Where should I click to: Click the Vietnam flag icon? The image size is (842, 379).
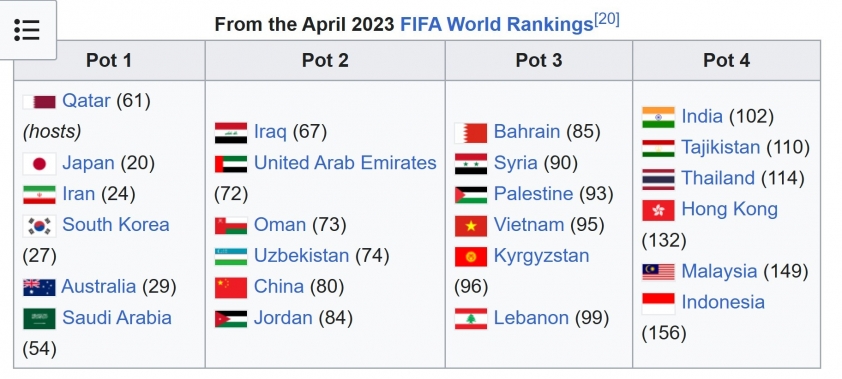(471, 225)
